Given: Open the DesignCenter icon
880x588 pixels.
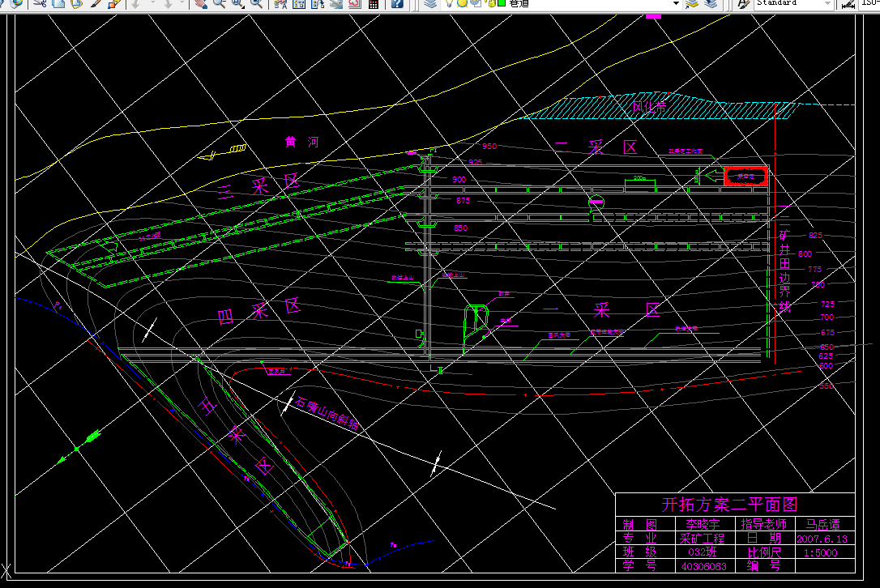Looking at the screenshot, I should 299,3.
